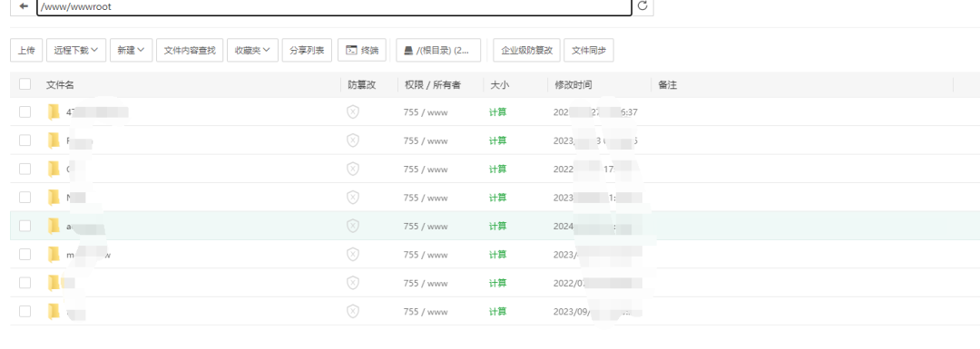Click 755 / www permission of the m folder
The image size is (980, 349).
click(426, 255)
